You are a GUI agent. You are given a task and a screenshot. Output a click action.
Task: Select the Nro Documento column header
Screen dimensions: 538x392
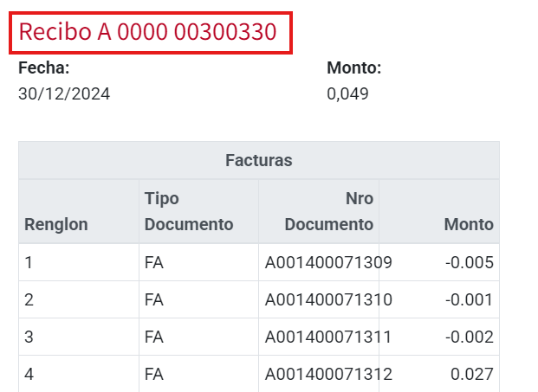tap(329, 212)
